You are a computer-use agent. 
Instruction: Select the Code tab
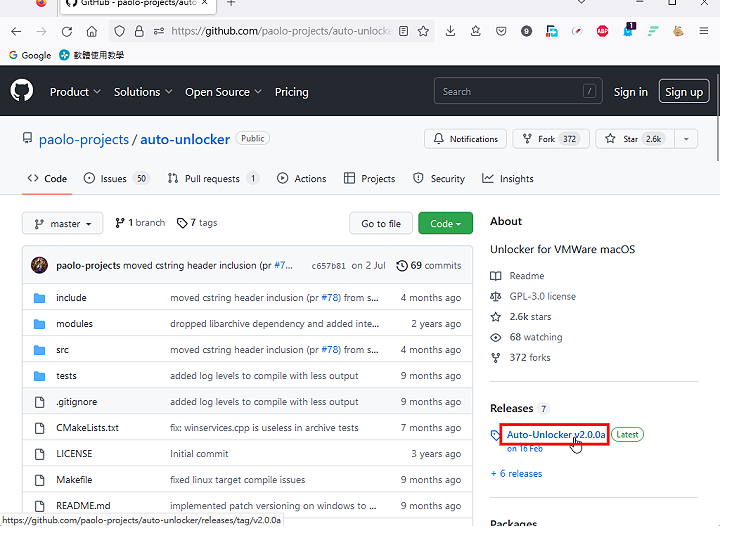(47, 179)
